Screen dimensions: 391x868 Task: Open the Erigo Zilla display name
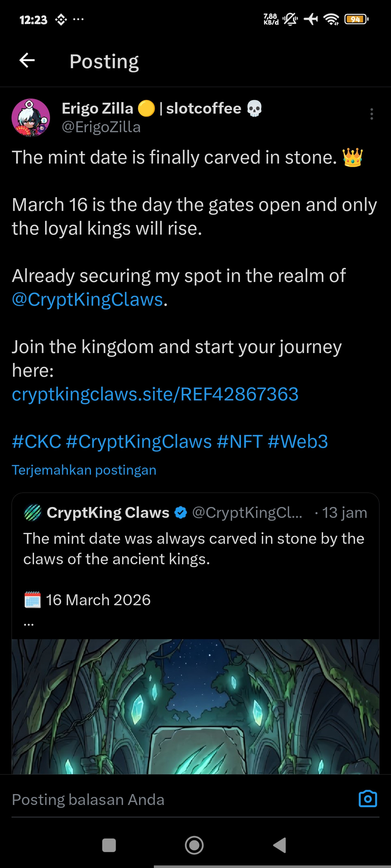97,108
